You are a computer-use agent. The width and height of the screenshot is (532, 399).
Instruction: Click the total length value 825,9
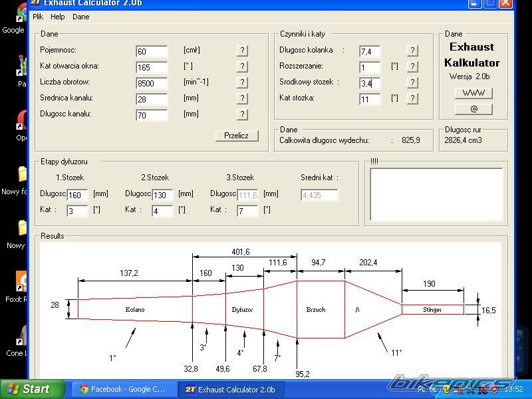[410, 140]
